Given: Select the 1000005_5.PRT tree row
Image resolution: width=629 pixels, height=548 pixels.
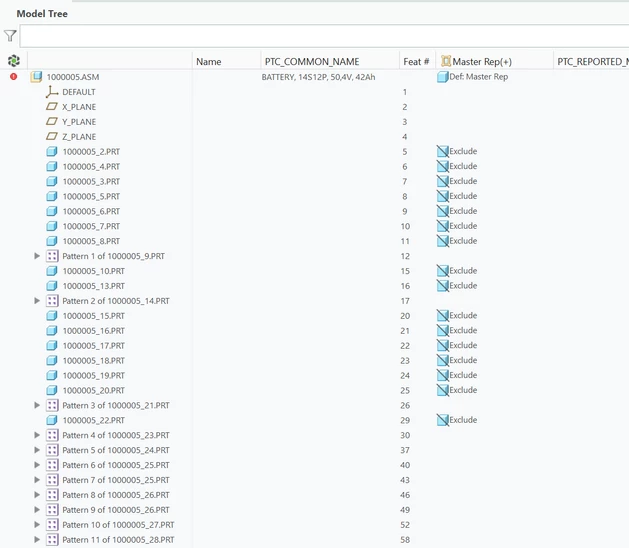Looking at the screenshot, I should tap(91, 196).
